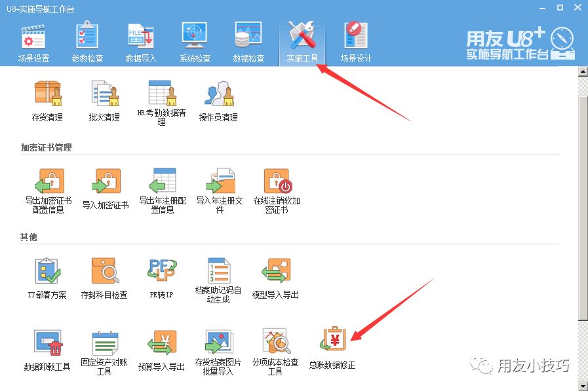Viewport: 588px width, 391px height.
Task: Open HR考勤数据清理 tool
Action: pos(162,102)
